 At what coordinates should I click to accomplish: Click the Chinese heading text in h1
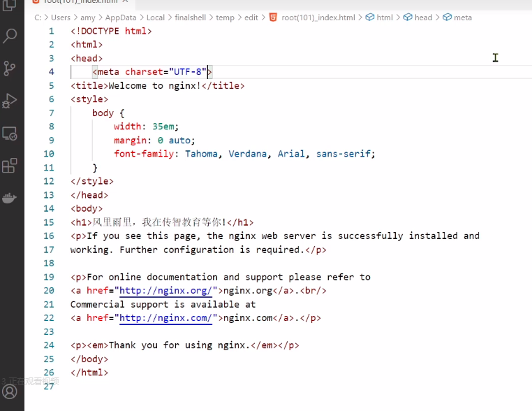click(x=159, y=222)
